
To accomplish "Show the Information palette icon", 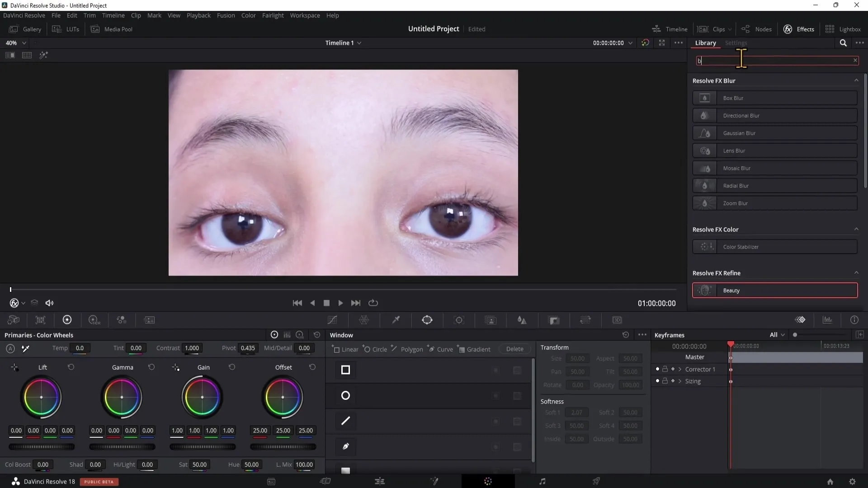I will 854,320.
